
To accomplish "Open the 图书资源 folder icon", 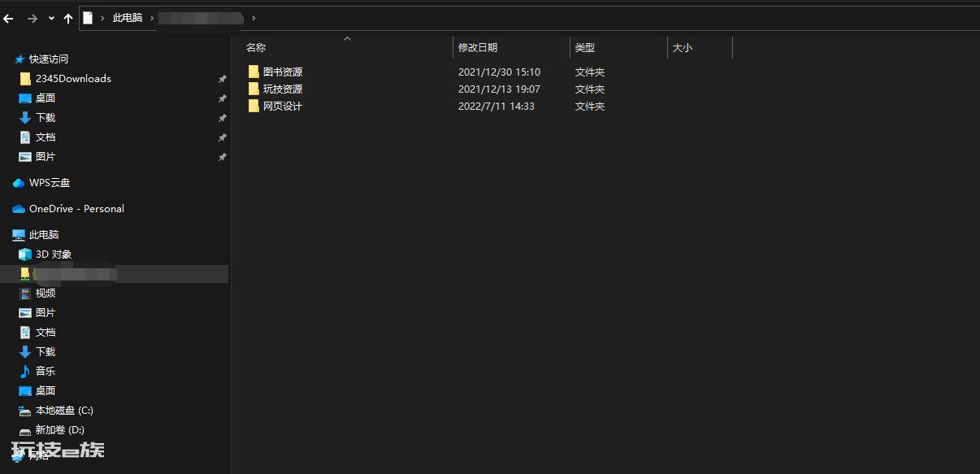I will point(254,72).
